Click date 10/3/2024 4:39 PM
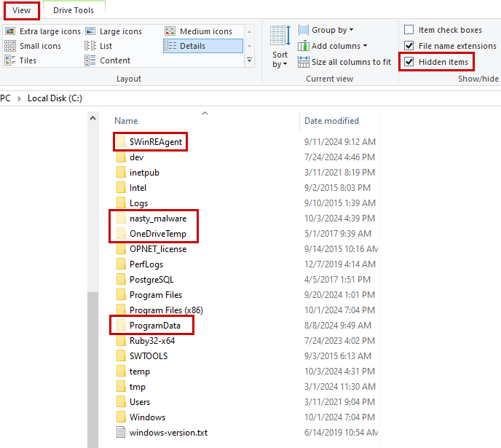Screen dimensions: 501x448 click(x=339, y=219)
